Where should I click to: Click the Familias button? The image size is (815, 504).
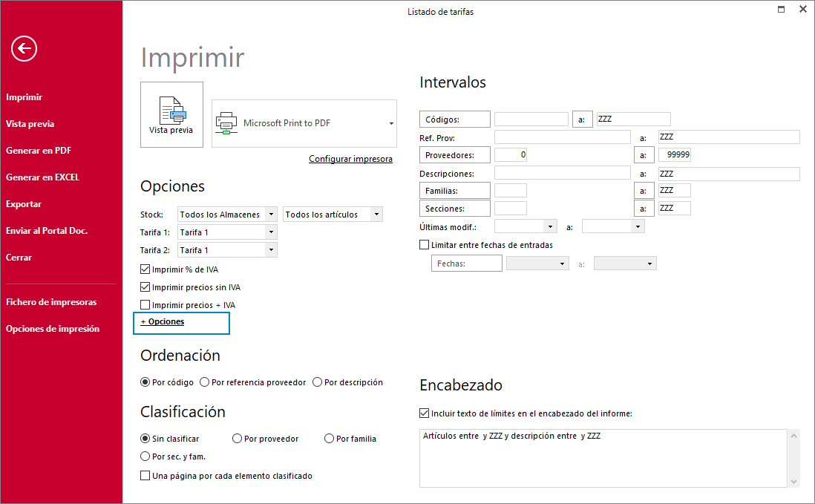click(455, 191)
